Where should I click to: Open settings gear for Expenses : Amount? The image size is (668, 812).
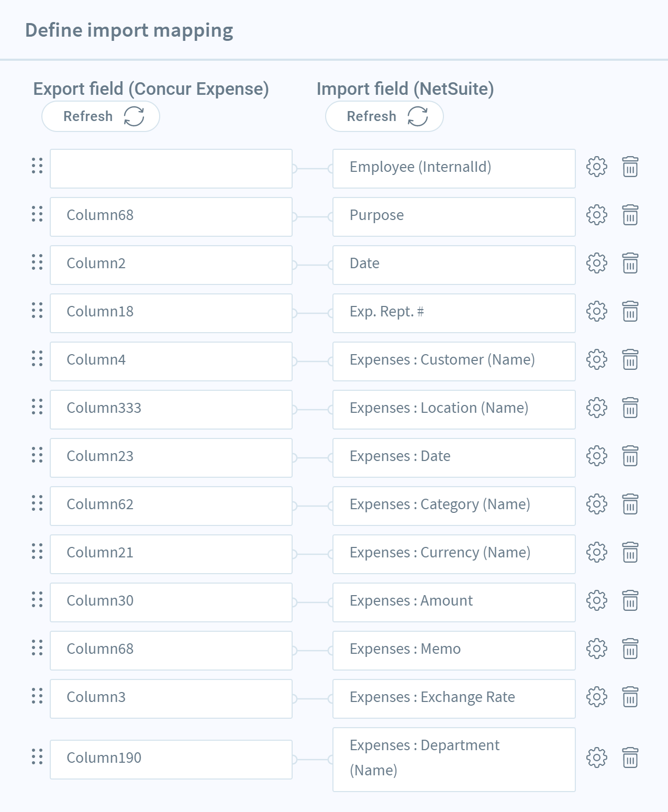(x=596, y=601)
